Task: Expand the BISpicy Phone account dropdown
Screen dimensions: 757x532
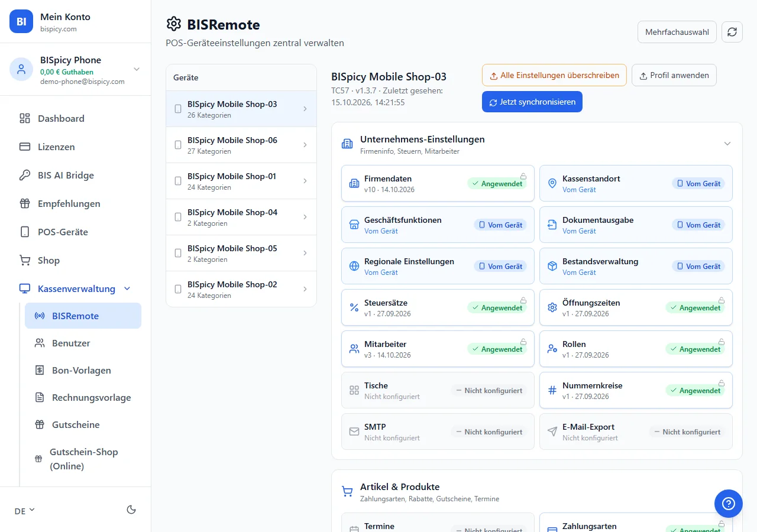Action: coord(137,69)
